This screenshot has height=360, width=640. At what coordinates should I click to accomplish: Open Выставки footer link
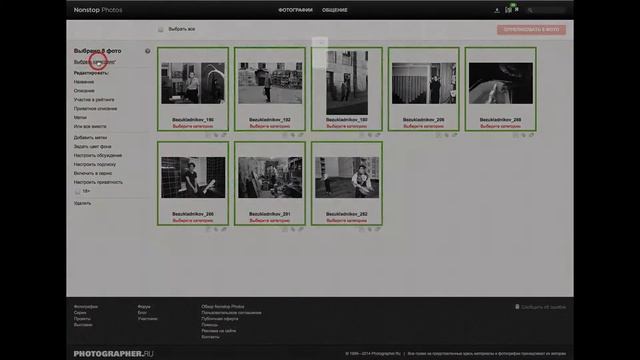click(x=83, y=325)
